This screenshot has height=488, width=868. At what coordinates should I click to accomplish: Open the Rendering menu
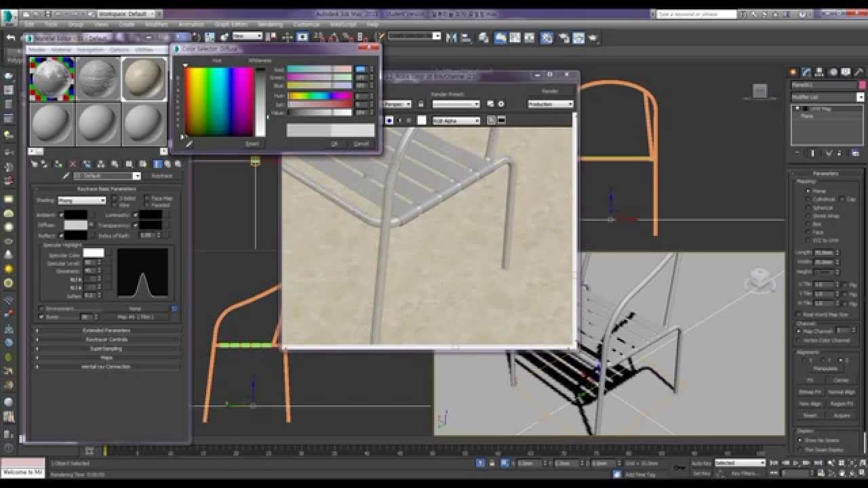pyautogui.click(x=270, y=24)
